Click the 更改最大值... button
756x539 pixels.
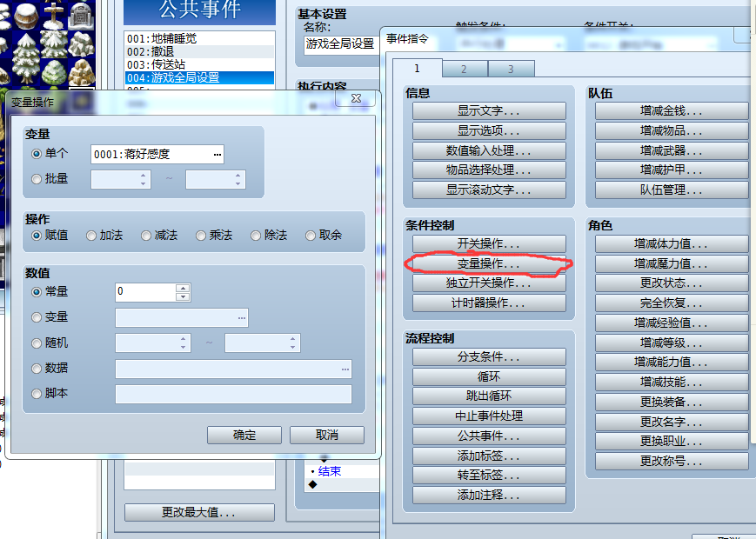[199, 513]
